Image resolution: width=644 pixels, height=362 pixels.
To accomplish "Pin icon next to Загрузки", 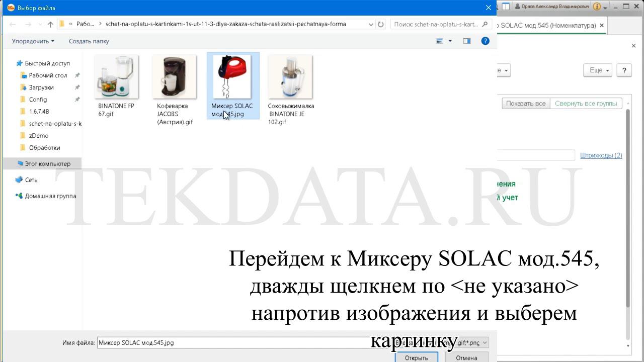I will pyautogui.click(x=77, y=87).
